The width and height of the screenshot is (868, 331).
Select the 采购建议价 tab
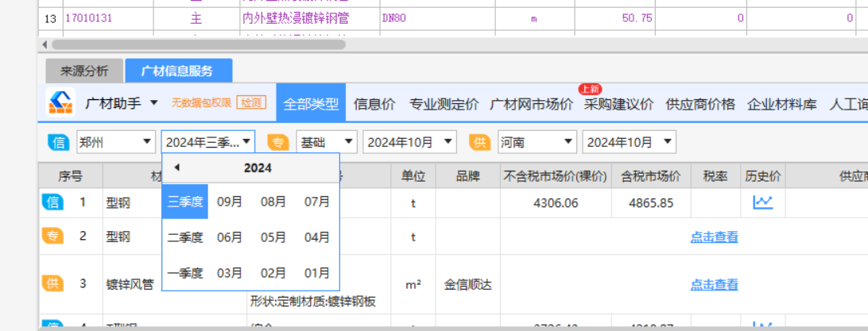(x=618, y=104)
